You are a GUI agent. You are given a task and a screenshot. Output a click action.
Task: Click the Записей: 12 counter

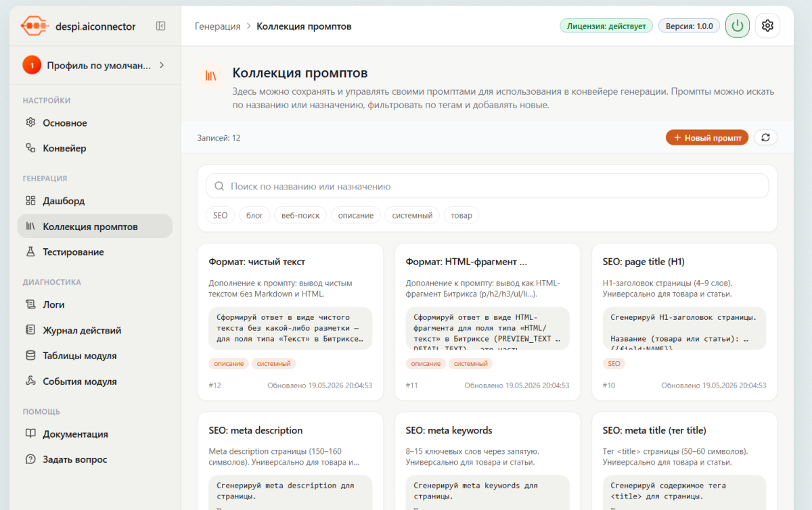click(x=219, y=138)
